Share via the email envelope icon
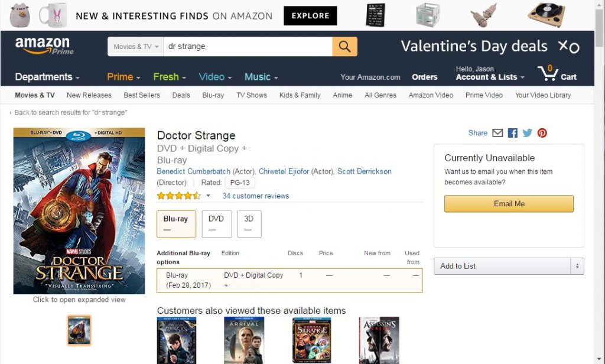The height and width of the screenshot is (364, 605). 497,133
